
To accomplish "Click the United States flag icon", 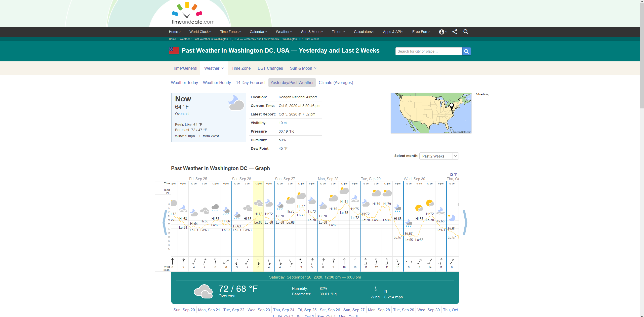I will (174, 51).
